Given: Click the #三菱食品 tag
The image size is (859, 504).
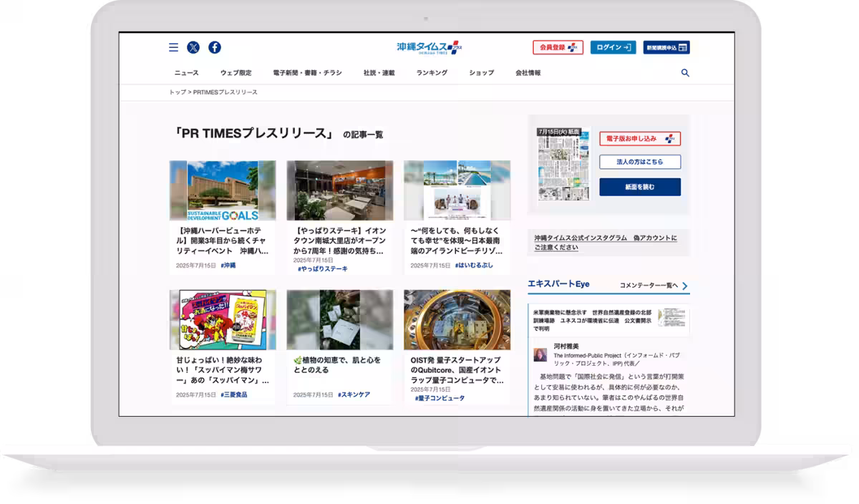Looking at the screenshot, I should point(234,394).
